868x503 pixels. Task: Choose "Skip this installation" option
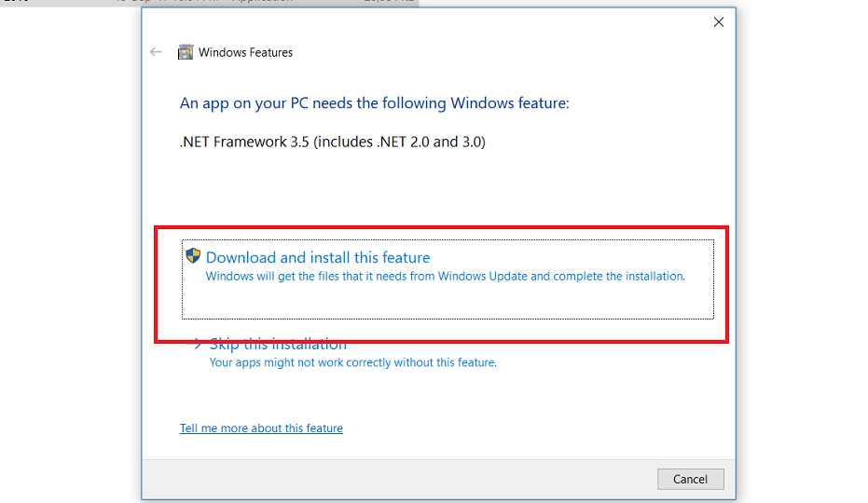pyautogui.click(x=278, y=345)
